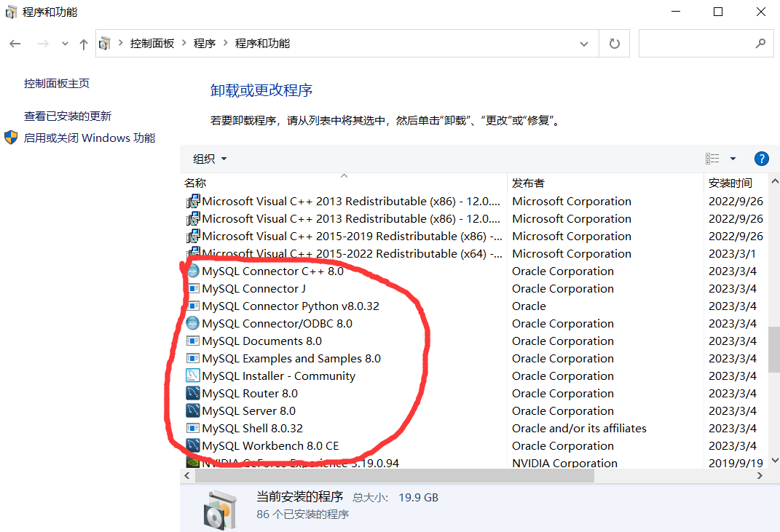Select MySQL Connector Python v8.0.32 name

[291, 306]
